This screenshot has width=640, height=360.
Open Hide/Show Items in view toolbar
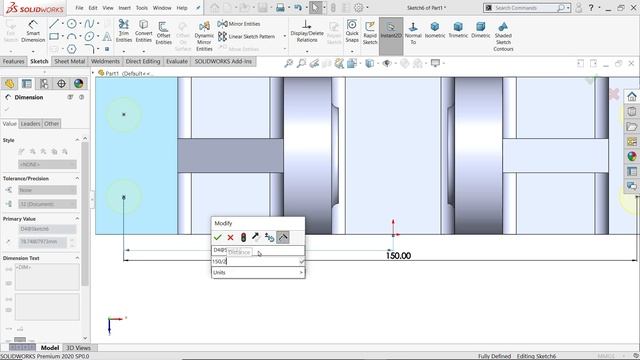[387, 64]
